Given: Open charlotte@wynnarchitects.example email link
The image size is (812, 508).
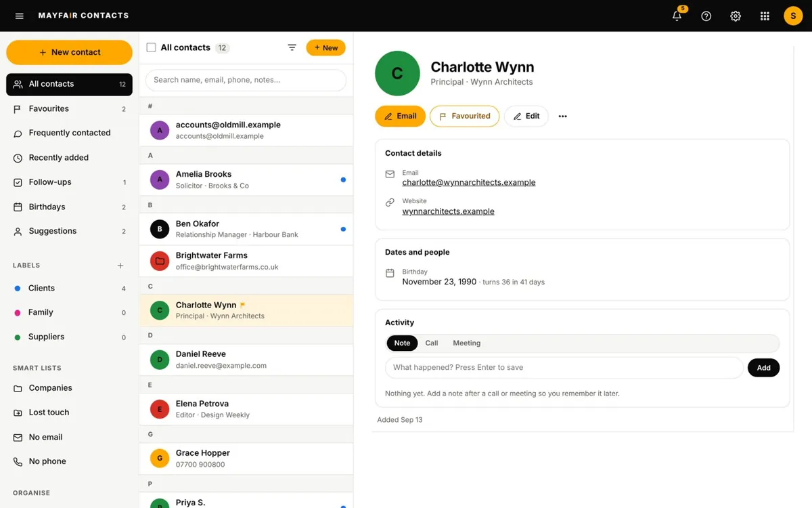Looking at the screenshot, I should point(469,182).
